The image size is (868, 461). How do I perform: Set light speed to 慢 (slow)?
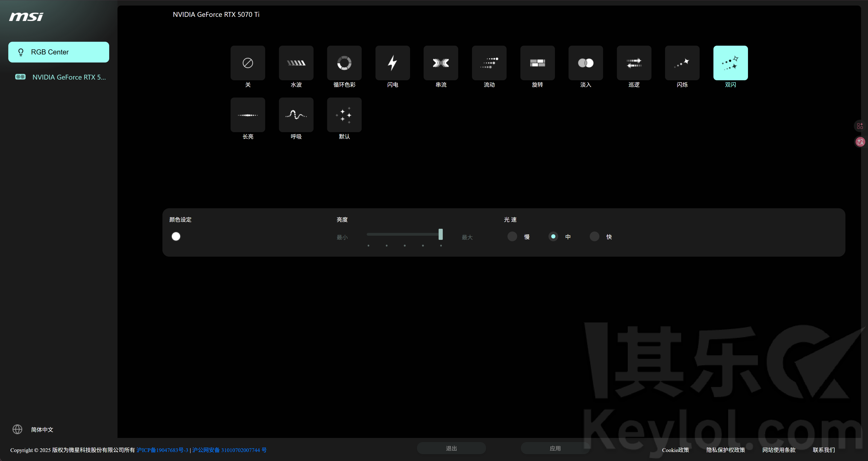(512, 236)
